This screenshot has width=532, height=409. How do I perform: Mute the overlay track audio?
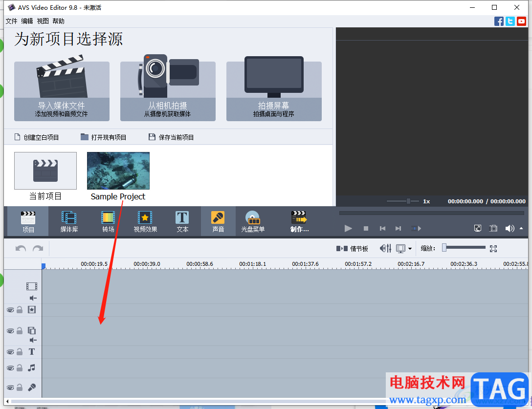33,340
